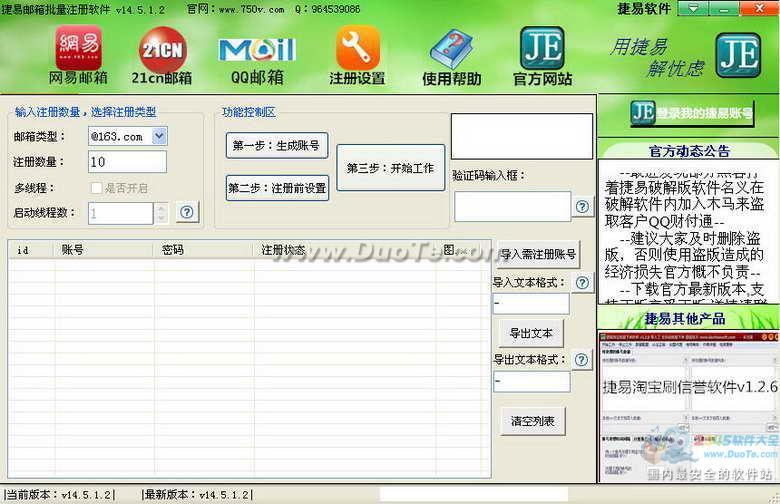Minimize the window from title bar
780x504 pixels.
(x=724, y=8)
